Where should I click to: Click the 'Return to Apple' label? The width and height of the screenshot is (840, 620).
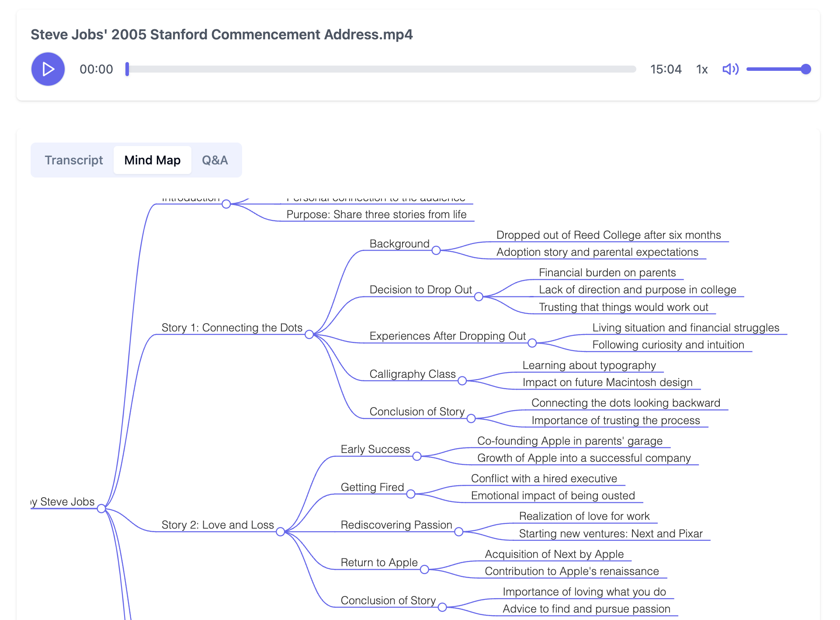[379, 562]
